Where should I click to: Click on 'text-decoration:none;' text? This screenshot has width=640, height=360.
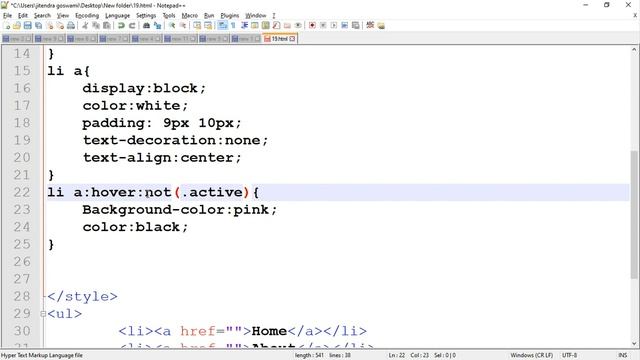pyautogui.click(x=176, y=140)
